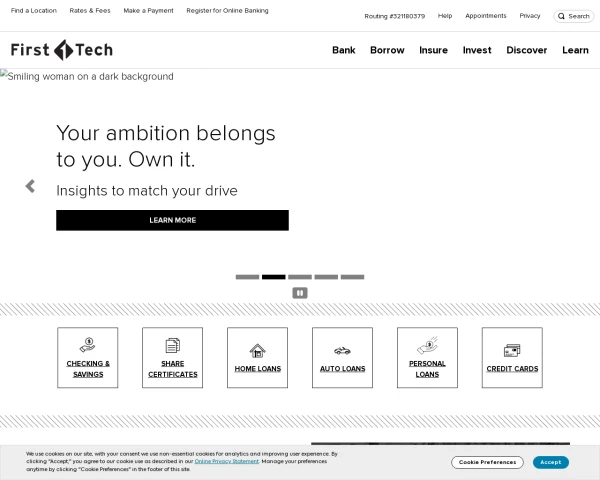
Task: Open Auto Loans link text
Action: [342, 369]
